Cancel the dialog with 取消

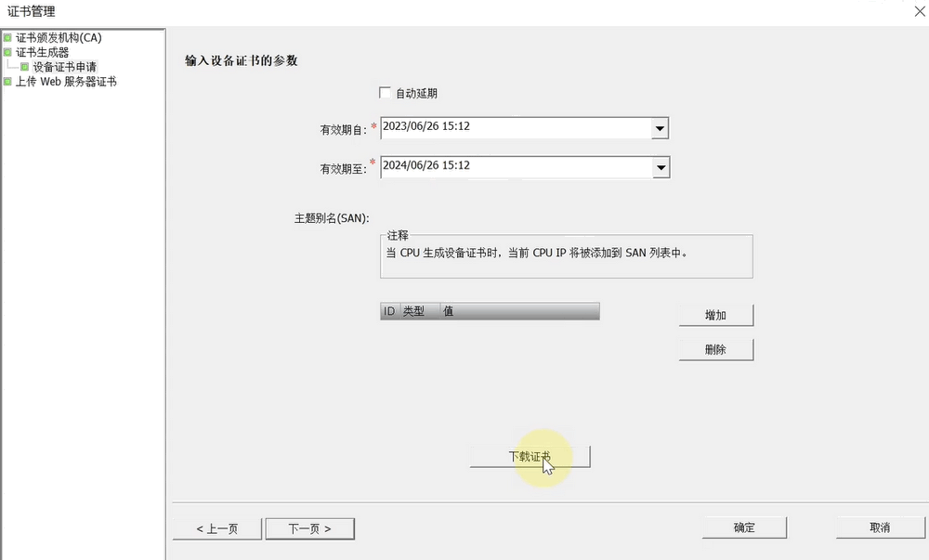[880, 527]
